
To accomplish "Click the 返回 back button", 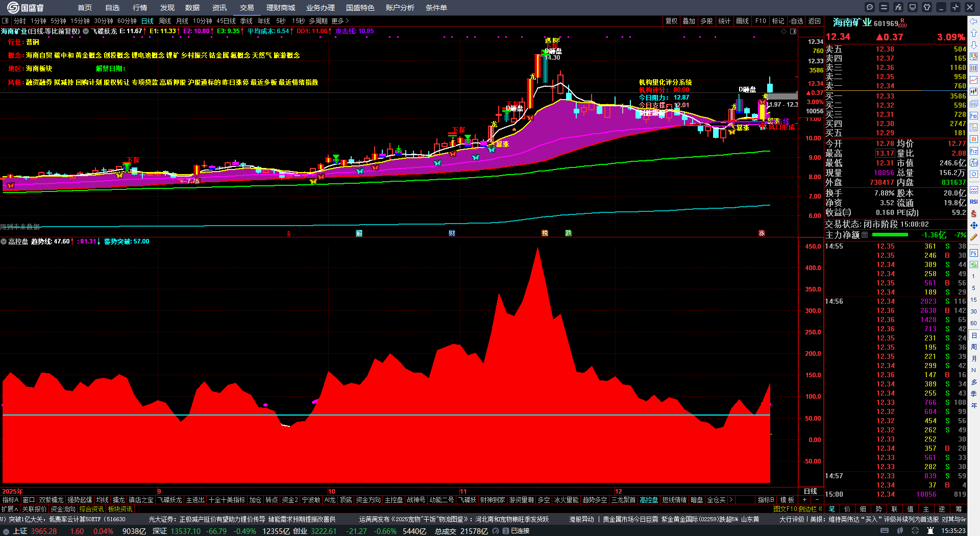I will coord(815,21).
